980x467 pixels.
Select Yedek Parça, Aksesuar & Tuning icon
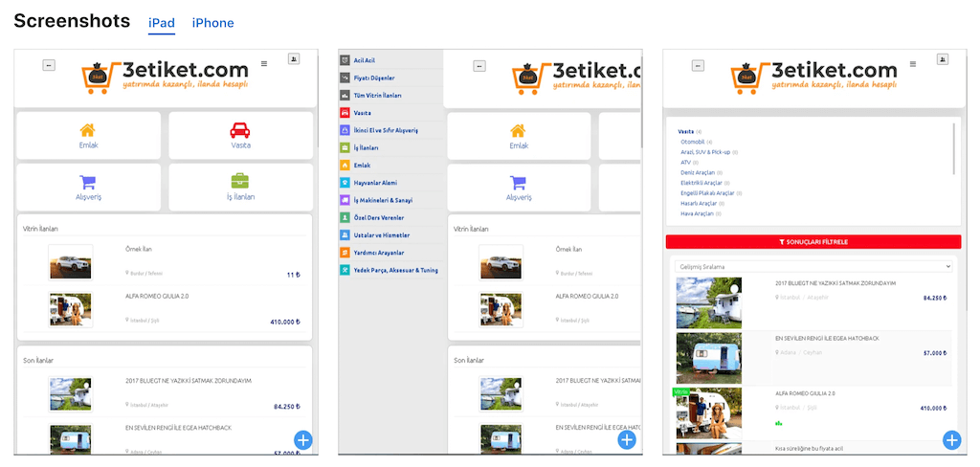click(345, 271)
